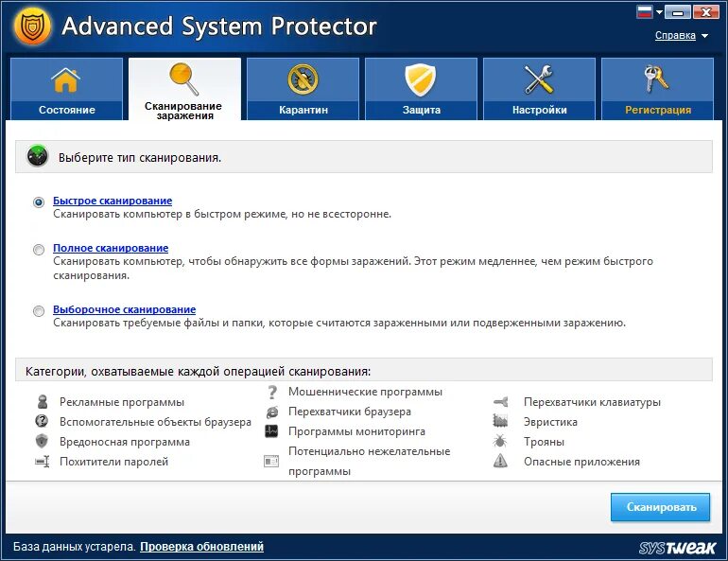This screenshot has width=728, height=561.
Task: Click the Перехватчики браузера icon
Action: tap(272, 412)
